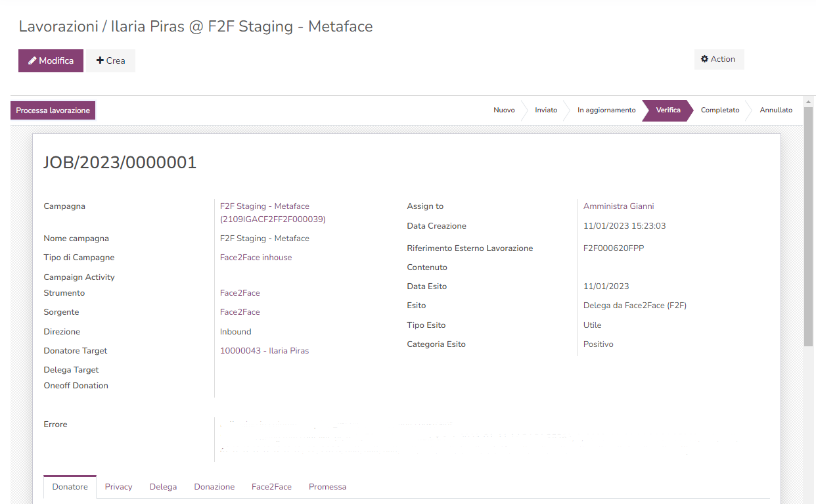816x504 pixels.
Task: Switch to the Face2Face tab
Action: click(271, 487)
